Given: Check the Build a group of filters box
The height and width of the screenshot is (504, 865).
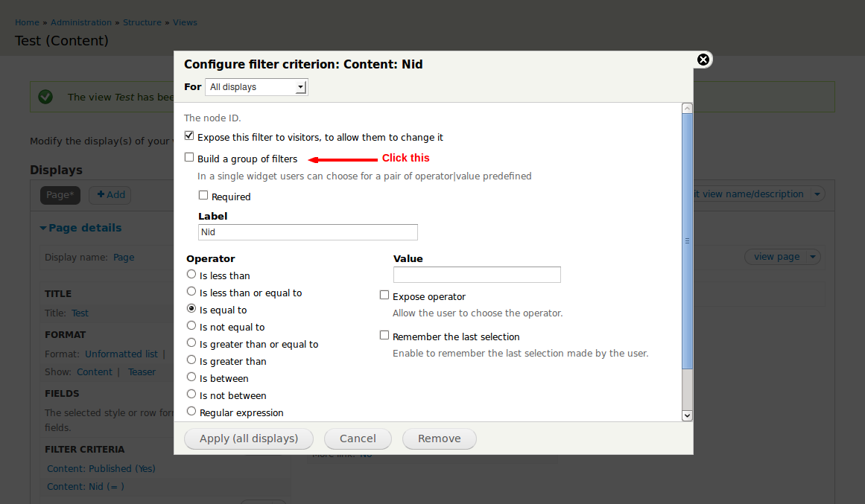Looking at the screenshot, I should [x=189, y=158].
